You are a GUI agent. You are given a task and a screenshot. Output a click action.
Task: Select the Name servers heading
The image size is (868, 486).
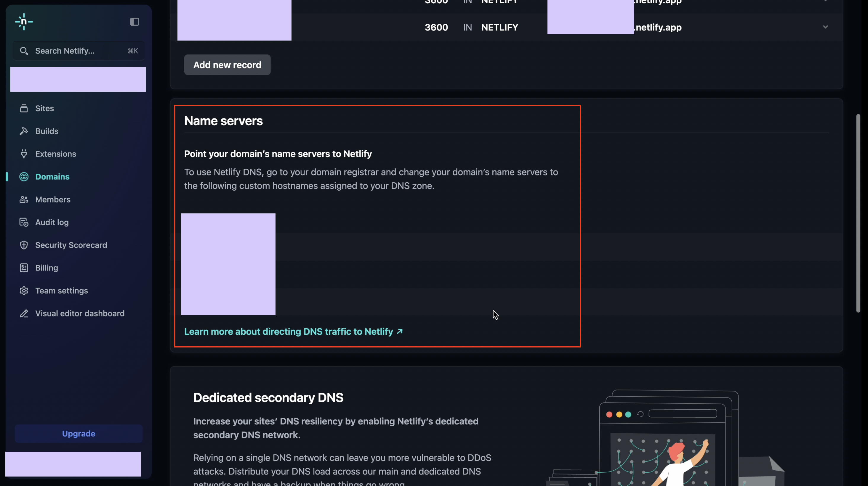coord(223,121)
